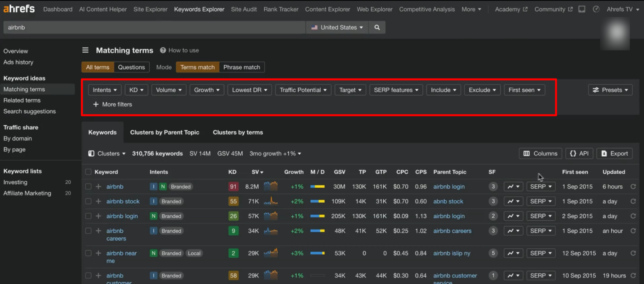Click the M/D distribution bar for airbnb stock
The width and height of the screenshot is (644, 284).
tap(318, 201)
